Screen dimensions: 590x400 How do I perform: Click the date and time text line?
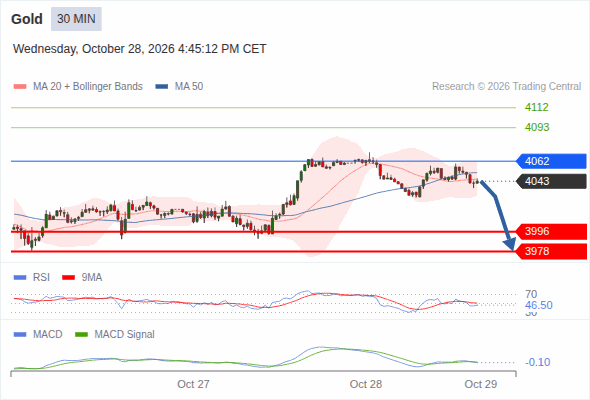click(140, 49)
